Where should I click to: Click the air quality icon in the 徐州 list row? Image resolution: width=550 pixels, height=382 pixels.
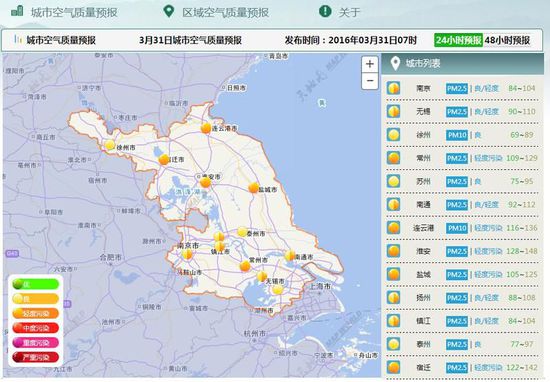[394, 135]
